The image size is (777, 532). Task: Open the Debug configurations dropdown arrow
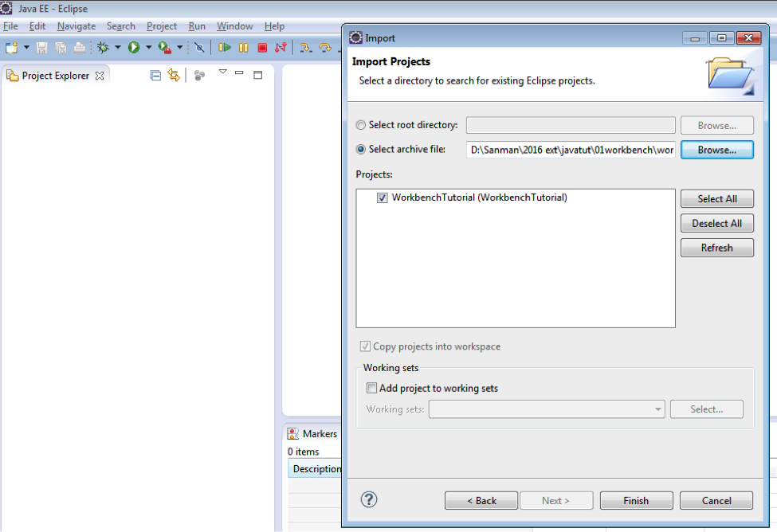pyautogui.click(x=118, y=48)
